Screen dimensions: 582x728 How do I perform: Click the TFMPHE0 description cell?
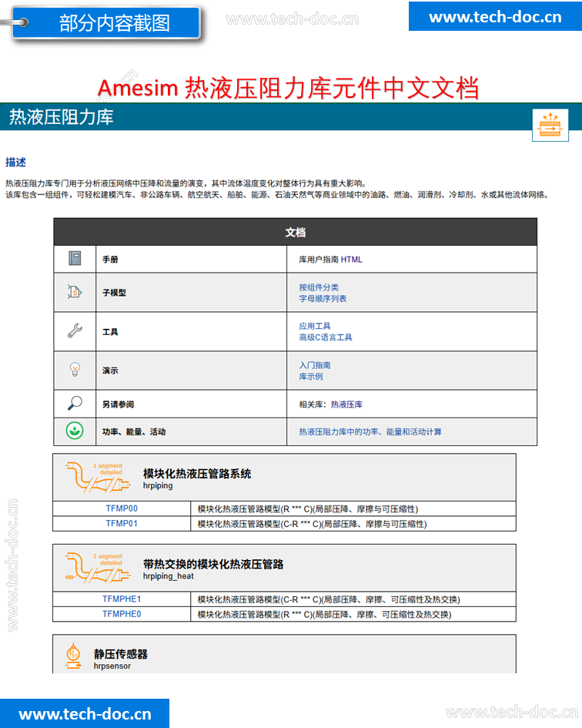353,614
